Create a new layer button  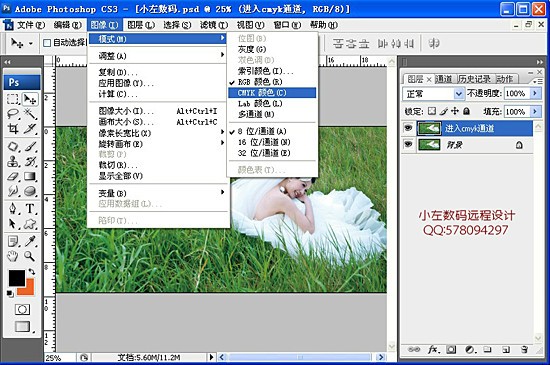point(505,349)
